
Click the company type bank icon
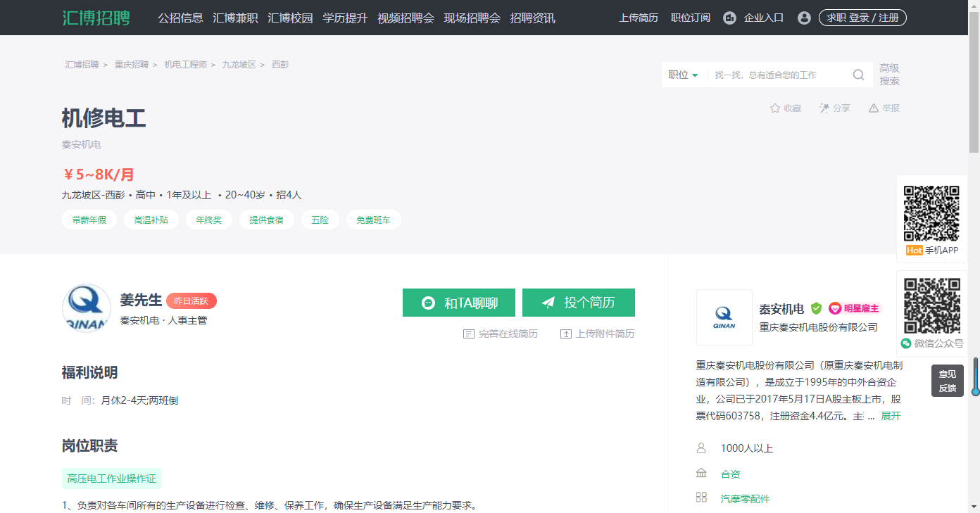click(701, 473)
